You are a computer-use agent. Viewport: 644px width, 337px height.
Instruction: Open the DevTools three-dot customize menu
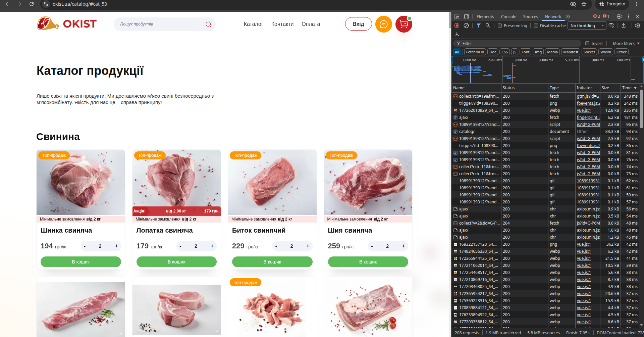click(x=629, y=16)
